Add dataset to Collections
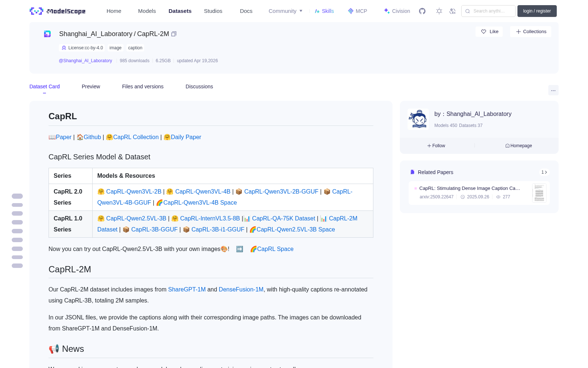This screenshot has width=588, height=368. [x=531, y=32]
